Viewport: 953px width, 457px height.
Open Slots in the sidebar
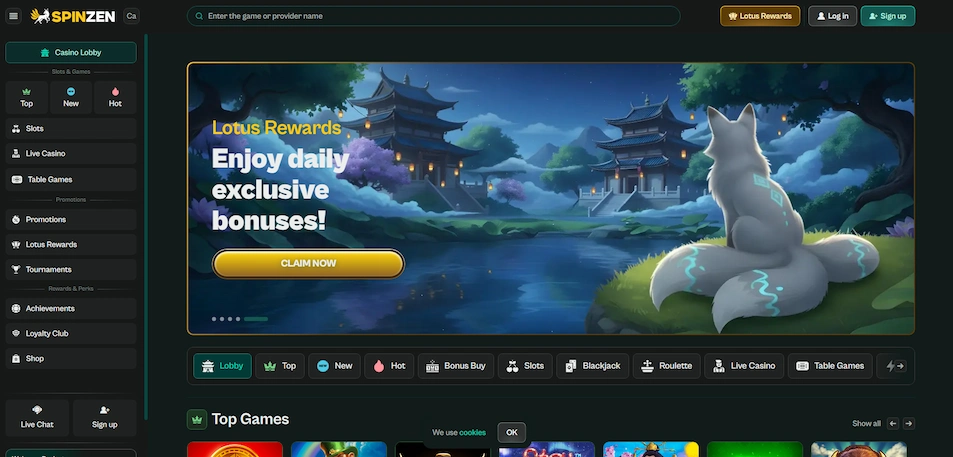pos(71,129)
